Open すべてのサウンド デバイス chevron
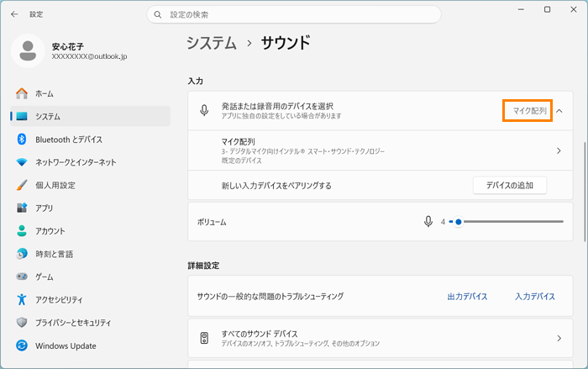This screenshot has height=369, width=588. [559, 338]
